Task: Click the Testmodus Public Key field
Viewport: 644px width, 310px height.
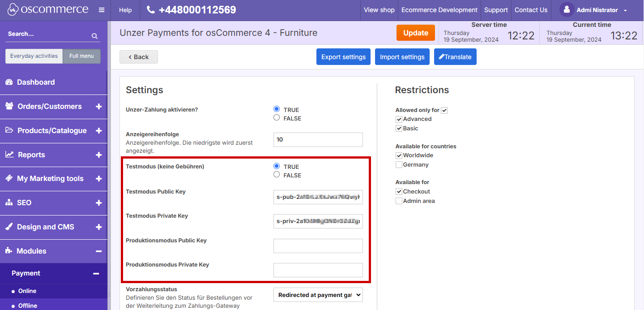Action: tap(318, 197)
